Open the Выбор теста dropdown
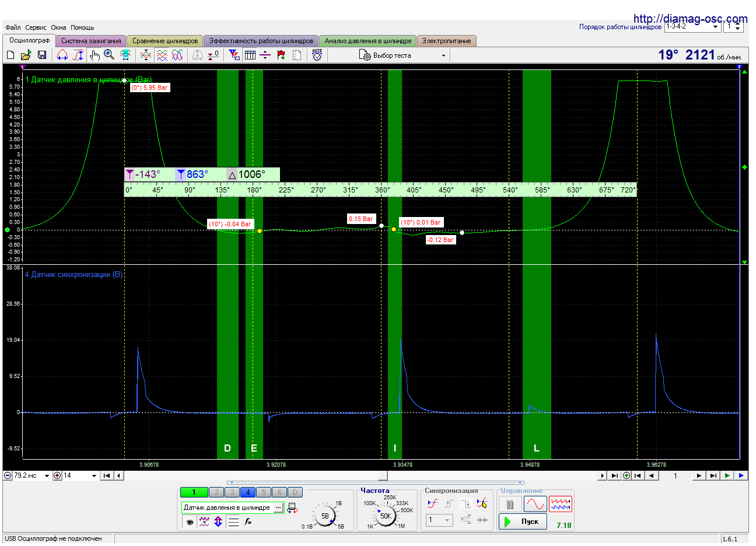This screenshot has width=756, height=546. tap(403, 55)
